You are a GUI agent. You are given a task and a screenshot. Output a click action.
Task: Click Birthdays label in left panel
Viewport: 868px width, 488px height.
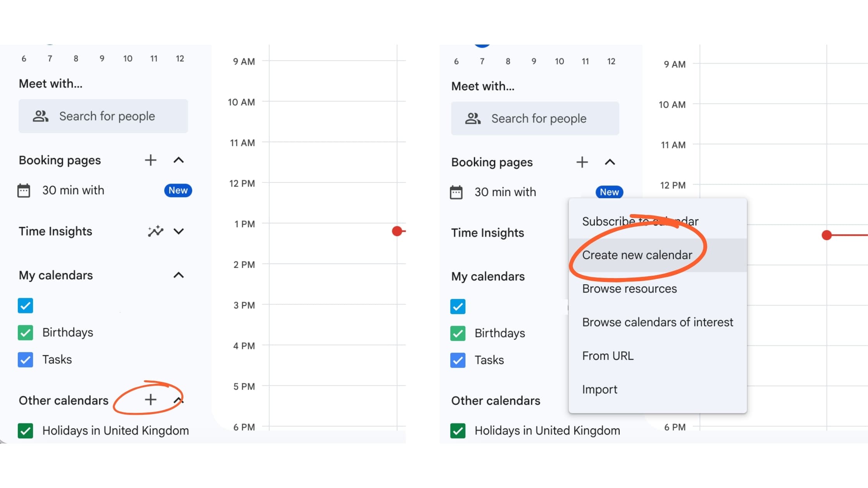click(68, 333)
